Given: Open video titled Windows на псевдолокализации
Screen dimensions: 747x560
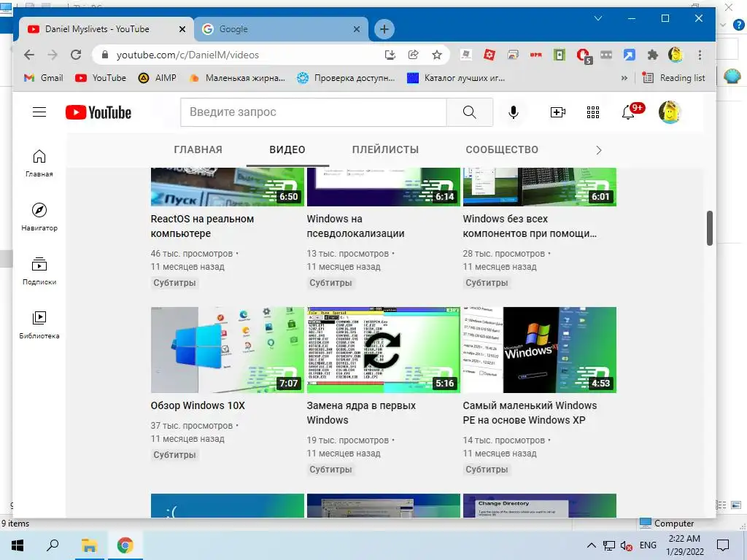Looking at the screenshot, I should 355,226.
